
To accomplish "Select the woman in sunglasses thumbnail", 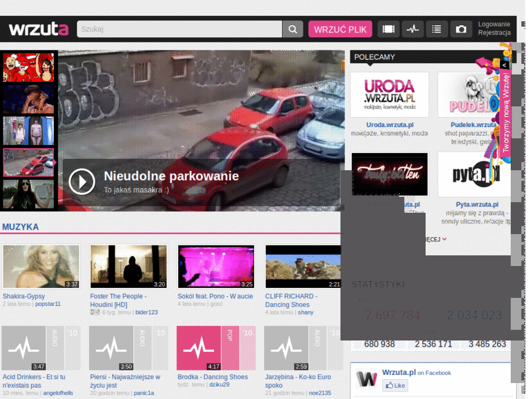I will pos(29,194).
